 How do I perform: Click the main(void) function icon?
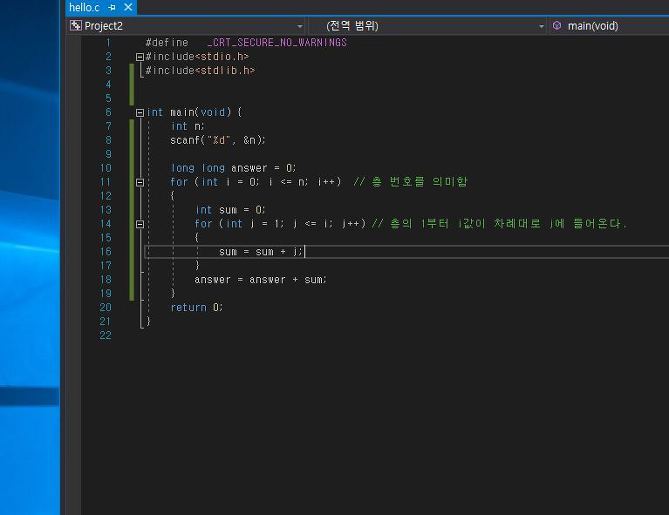coord(557,26)
